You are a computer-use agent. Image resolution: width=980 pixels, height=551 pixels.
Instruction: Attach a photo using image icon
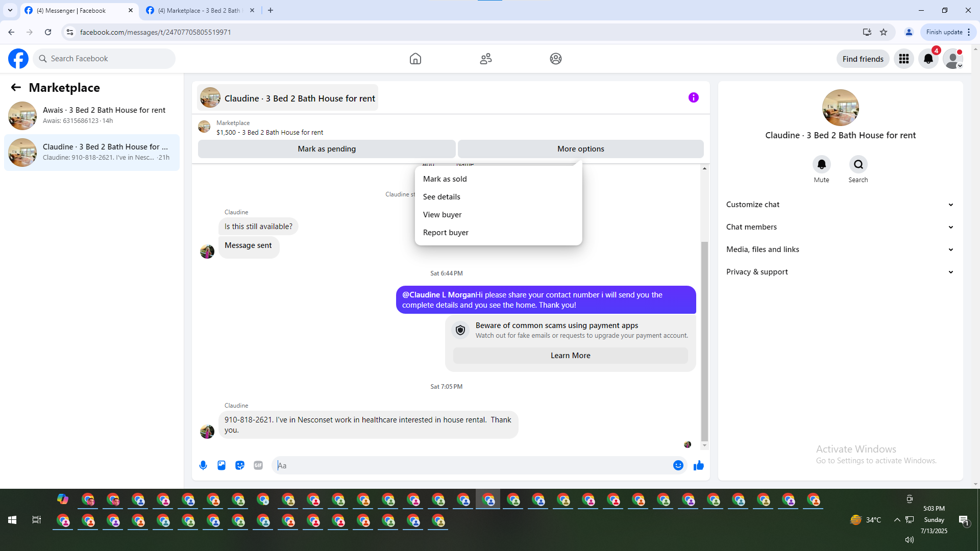(x=222, y=465)
